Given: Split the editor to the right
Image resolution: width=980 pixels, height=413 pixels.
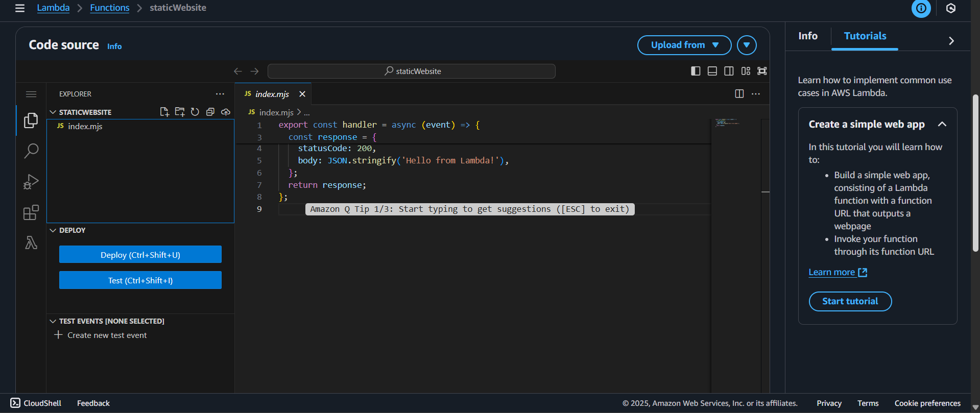Looking at the screenshot, I should [739, 93].
